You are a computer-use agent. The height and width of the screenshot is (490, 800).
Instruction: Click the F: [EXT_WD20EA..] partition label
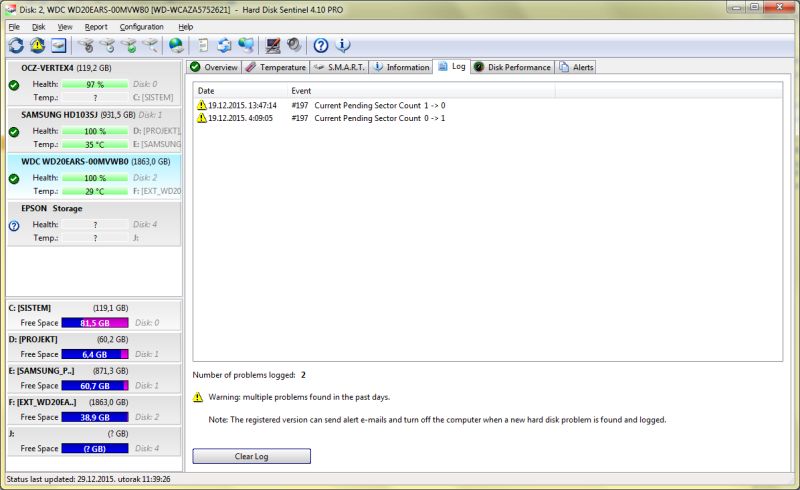pyautogui.click(x=42, y=402)
